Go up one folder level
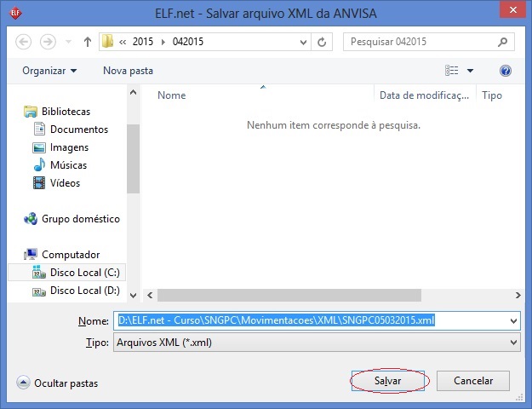Screen dimensions: 532x409 88,42
